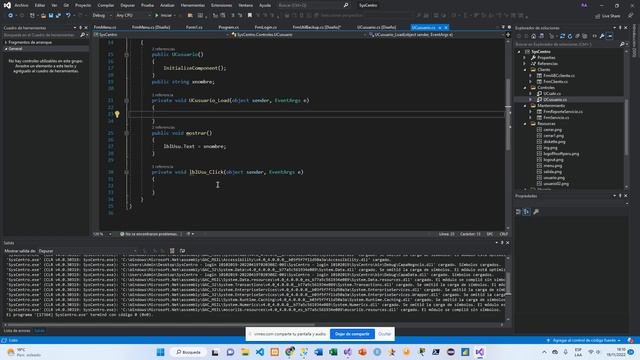Open the Mostrar salida de Depurar dropdown

coord(88,251)
